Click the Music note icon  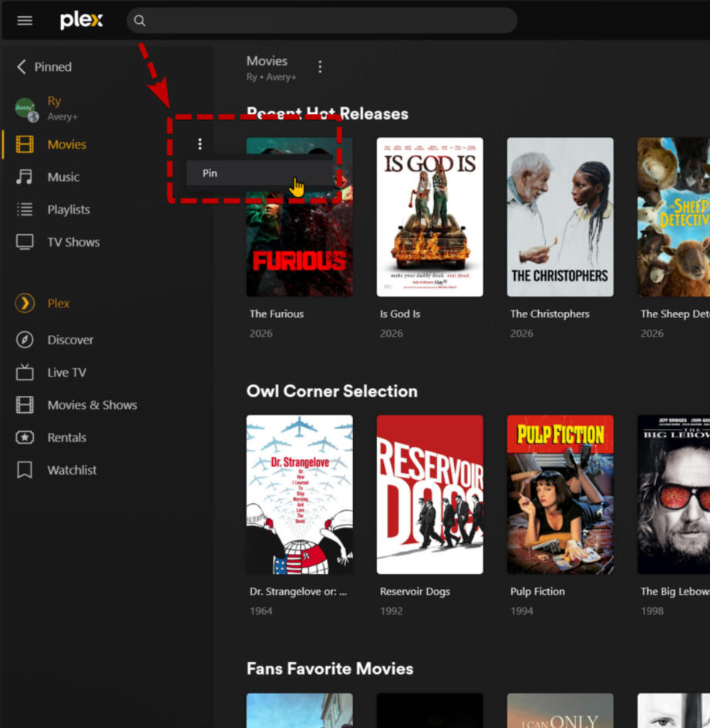(x=25, y=177)
